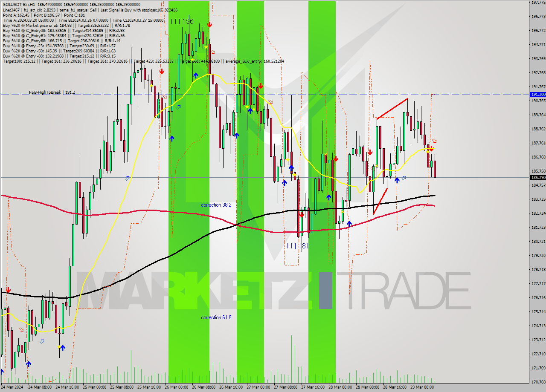Image resolution: width=546 pixels, height=392 pixels.
Task: Click the blue 191.200 price tag
Action: point(537,95)
